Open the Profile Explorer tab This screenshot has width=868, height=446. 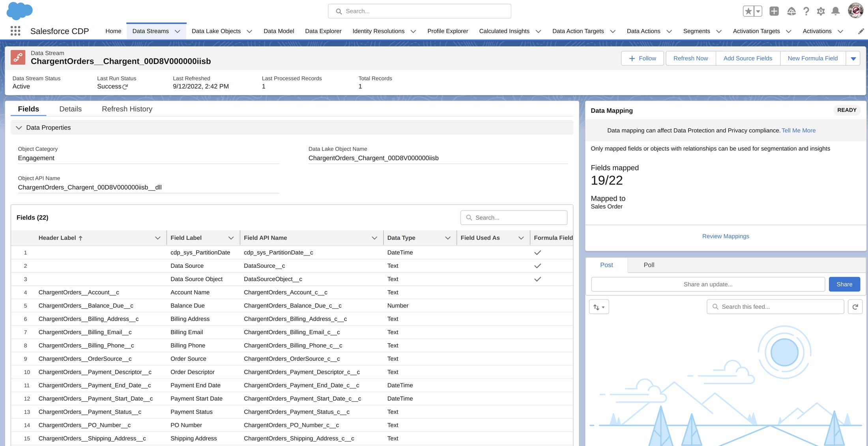pos(448,31)
